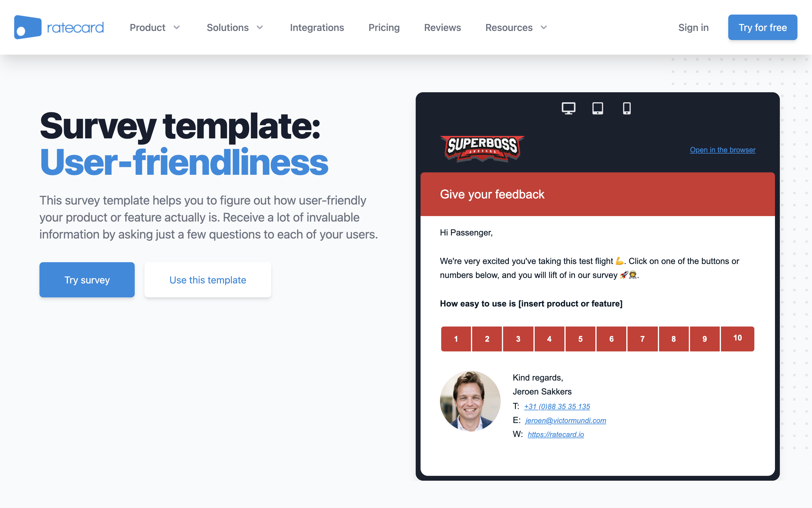Click rating button number 10
This screenshot has width=812, height=508.
click(x=738, y=338)
